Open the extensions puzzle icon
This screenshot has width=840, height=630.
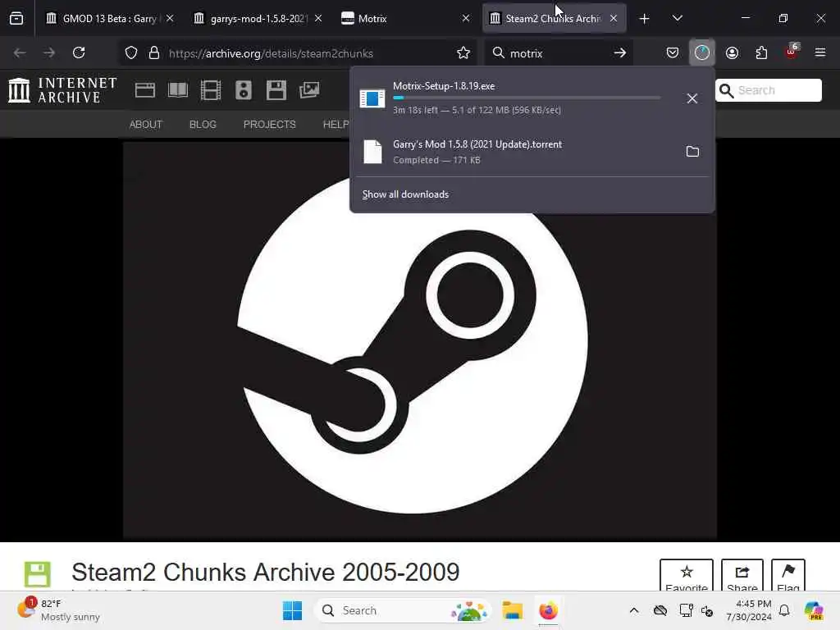pos(761,53)
